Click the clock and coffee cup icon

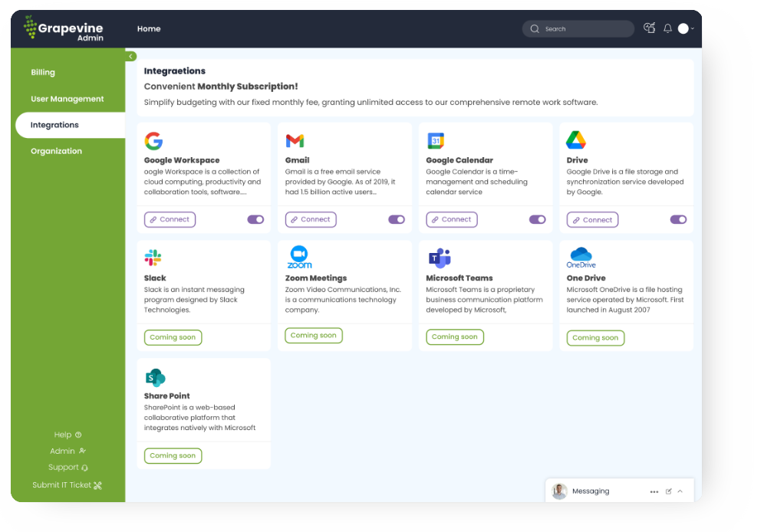(649, 28)
